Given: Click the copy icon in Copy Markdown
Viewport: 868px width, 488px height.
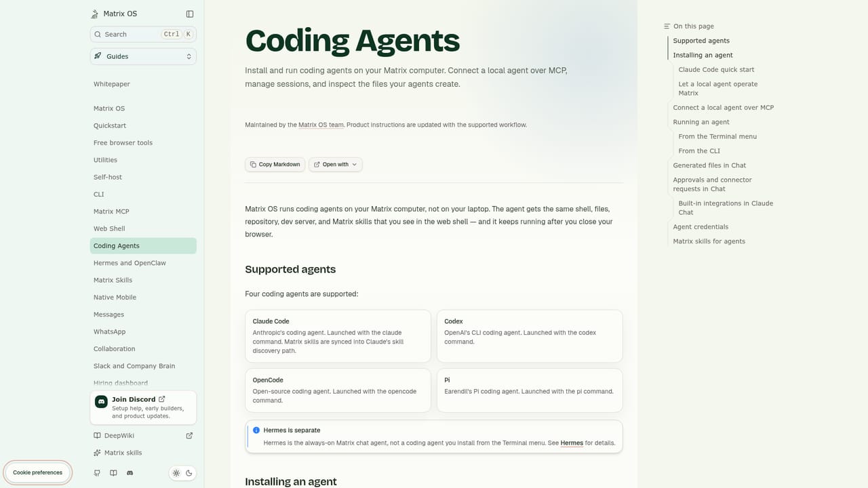Looking at the screenshot, I should [x=253, y=164].
